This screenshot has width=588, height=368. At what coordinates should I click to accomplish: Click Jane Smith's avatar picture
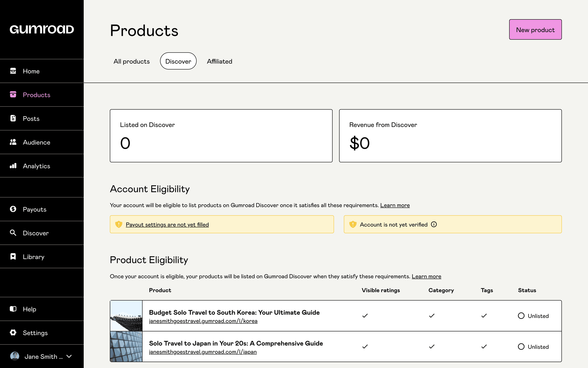[x=15, y=356]
